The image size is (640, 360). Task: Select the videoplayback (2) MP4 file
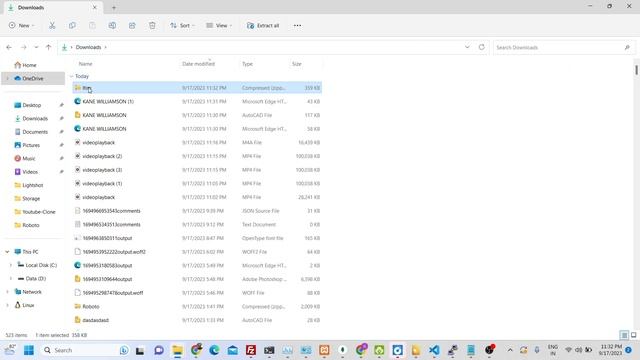point(197,156)
